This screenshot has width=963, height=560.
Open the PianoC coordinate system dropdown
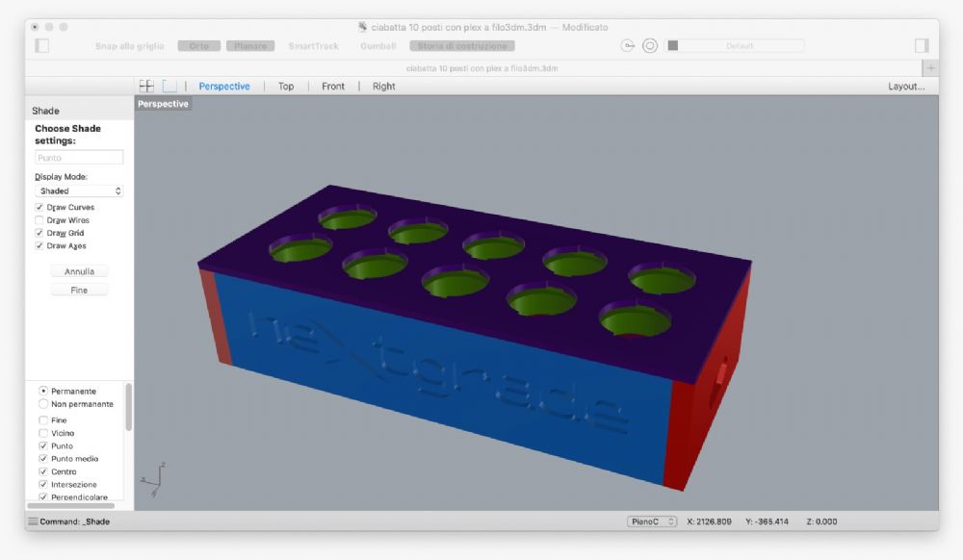(x=652, y=522)
